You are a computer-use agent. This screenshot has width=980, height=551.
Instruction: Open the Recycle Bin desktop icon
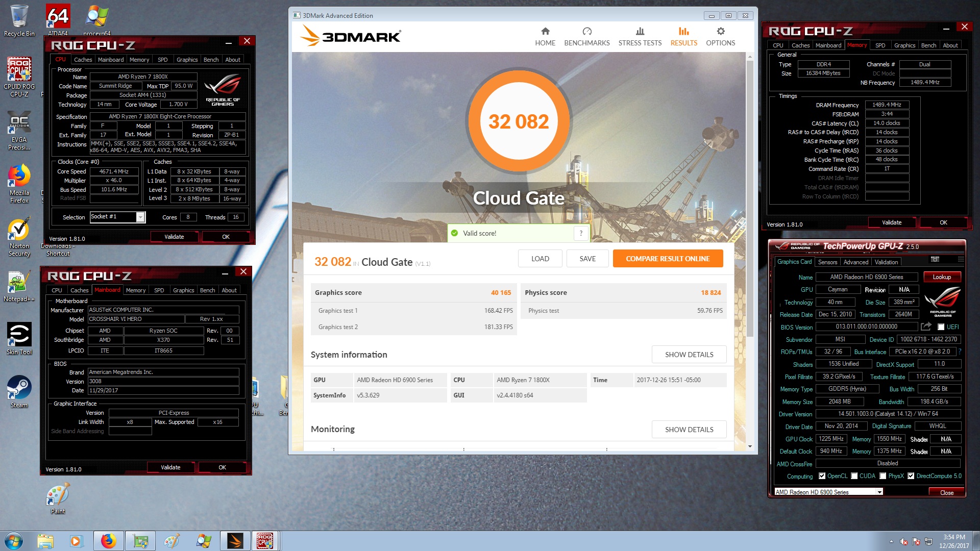coord(19,20)
